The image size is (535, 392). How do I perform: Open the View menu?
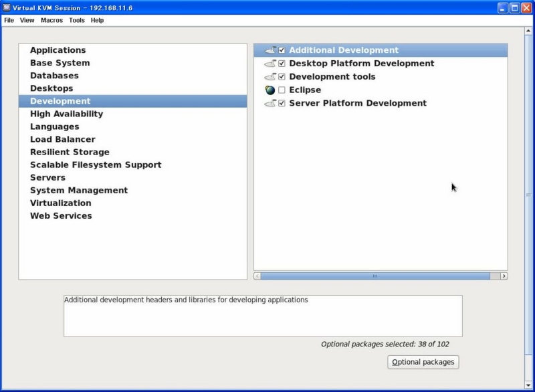tap(27, 20)
